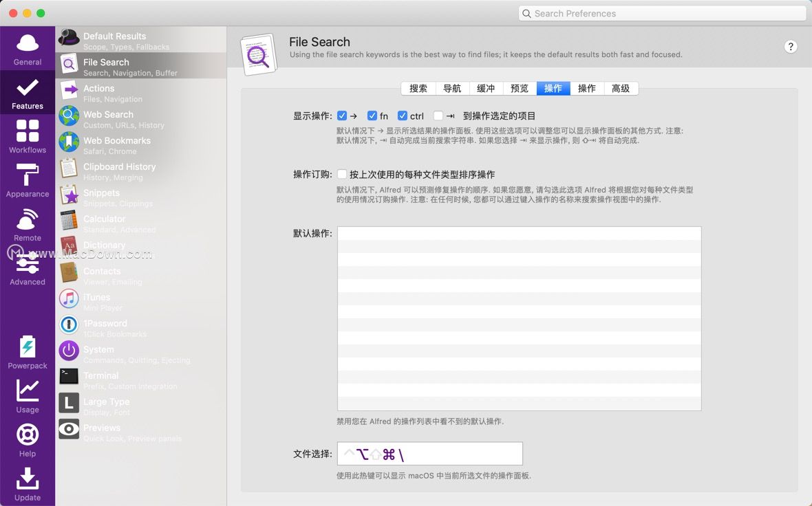Switch to the 高级 tab
The width and height of the screenshot is (812, 506).
pyautogui.click(x=621, y=89)
